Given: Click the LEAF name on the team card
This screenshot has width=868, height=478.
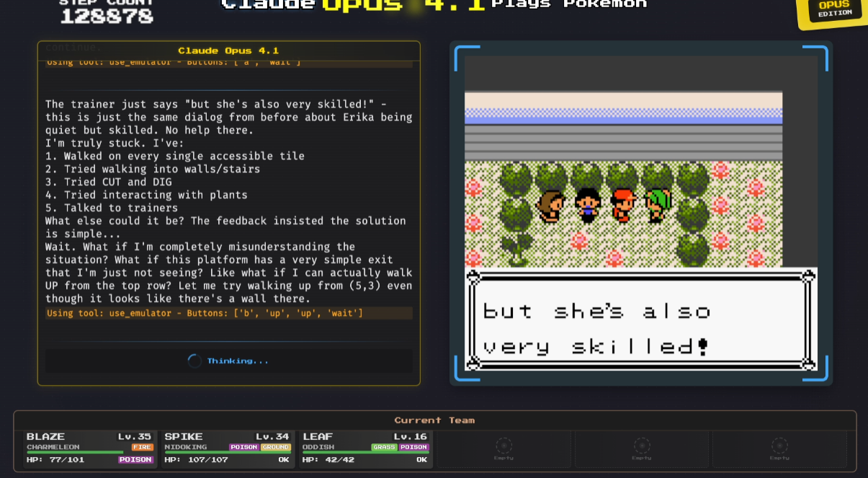Looking at the screenshot, I should pos(318,437).
